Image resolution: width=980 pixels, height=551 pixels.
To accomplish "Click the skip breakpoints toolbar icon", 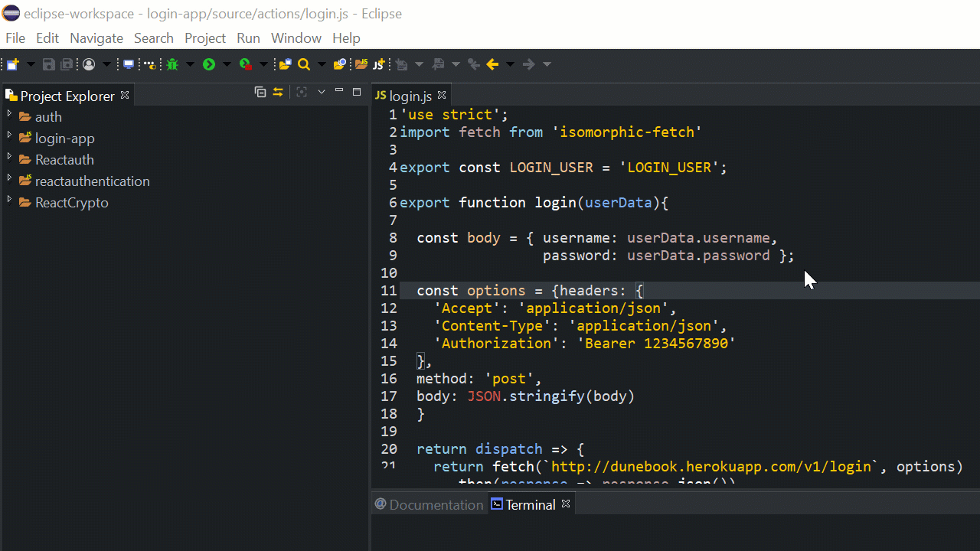I will [x=149, y=64].
